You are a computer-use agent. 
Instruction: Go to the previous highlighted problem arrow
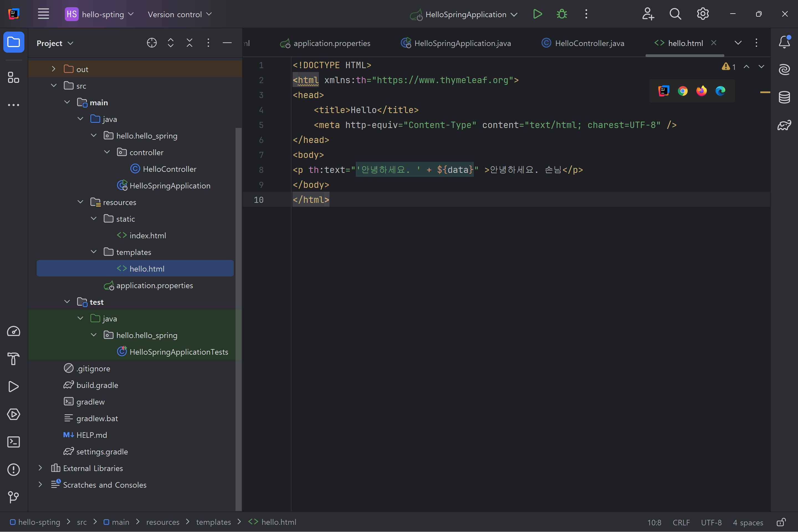[746, 66]
